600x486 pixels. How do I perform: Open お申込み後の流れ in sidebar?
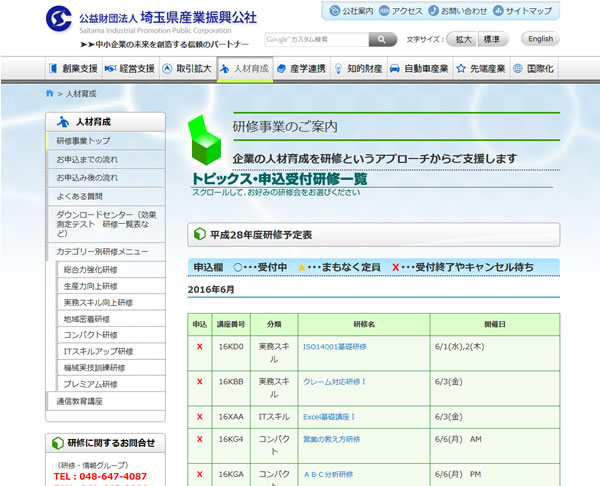pyautogui.click(x=106, y=178)
